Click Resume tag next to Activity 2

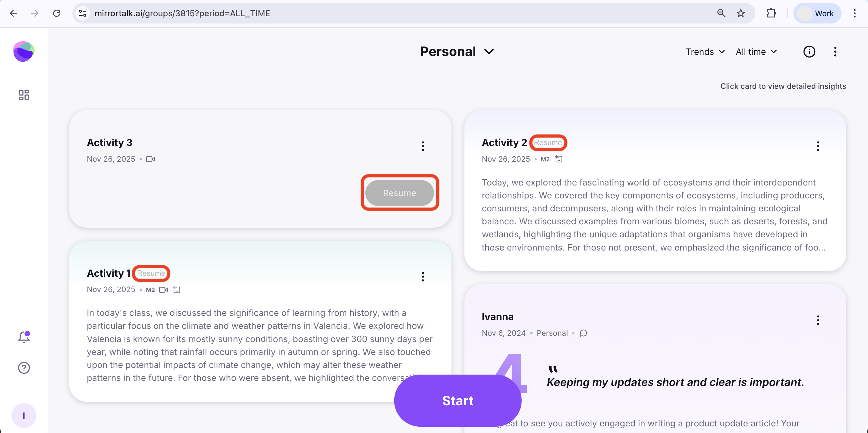pyautogui.click(x=548, y=142)
